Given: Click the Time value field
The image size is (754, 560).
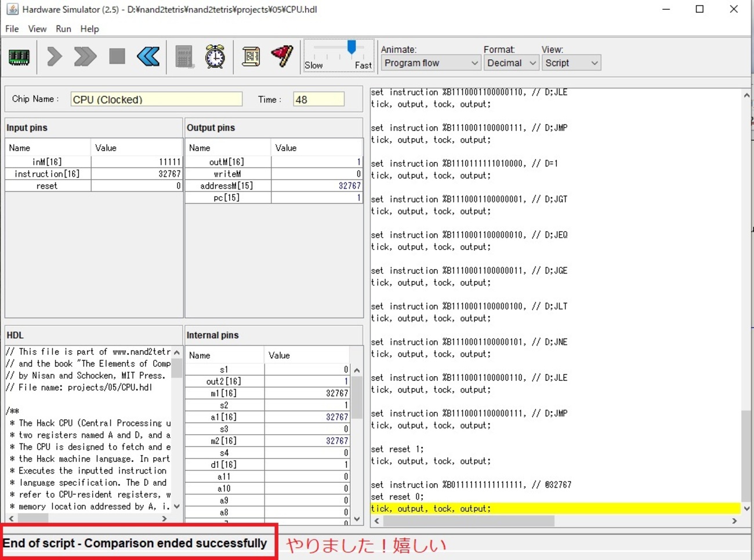Looking at the screenshot, I should [318, 99].
